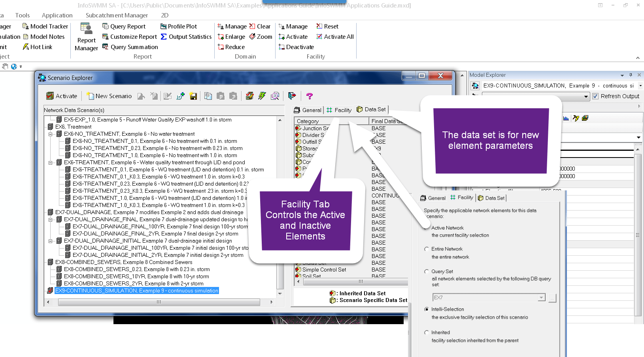The width and height of the screenshot is (644, 357).
Task: Click the graph icon in Model Explorer toolbar
Action: pos(566,118)
